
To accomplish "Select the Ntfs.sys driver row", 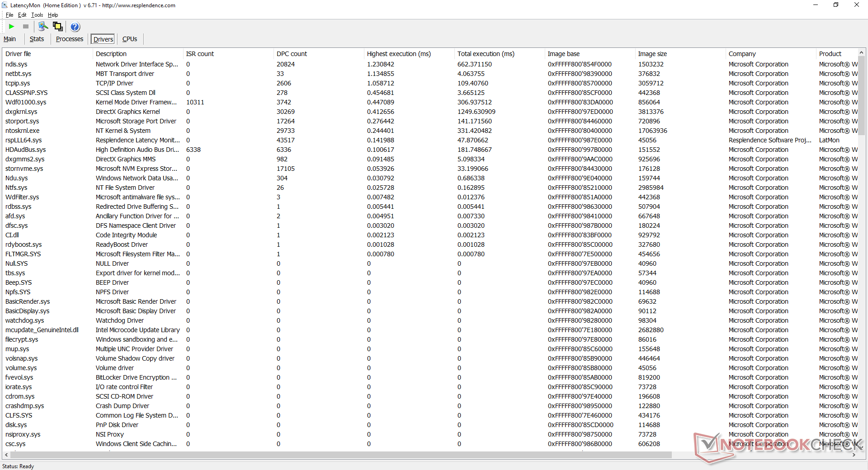I will click(429, 188).
